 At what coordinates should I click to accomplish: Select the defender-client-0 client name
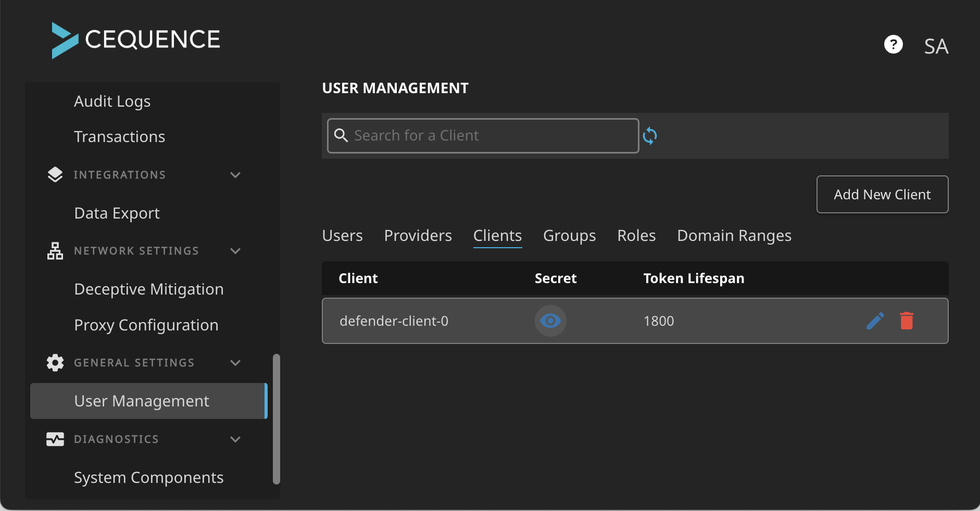point(394,321)
